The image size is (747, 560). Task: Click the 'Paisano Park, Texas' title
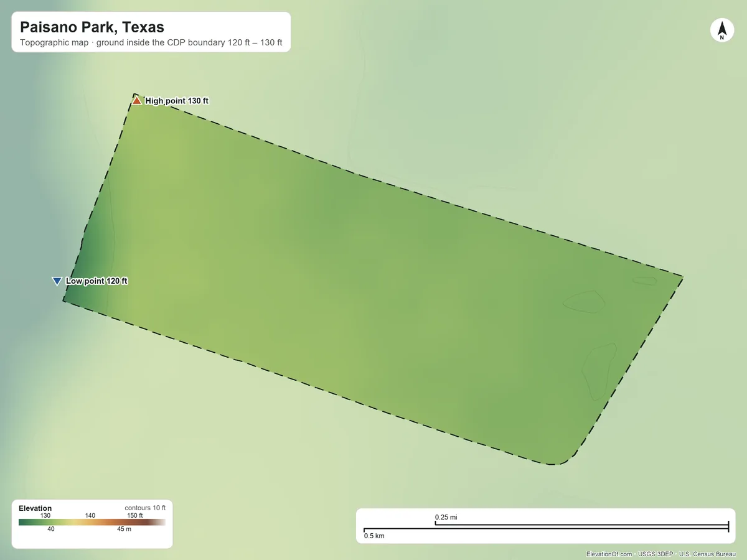(92, 27)
